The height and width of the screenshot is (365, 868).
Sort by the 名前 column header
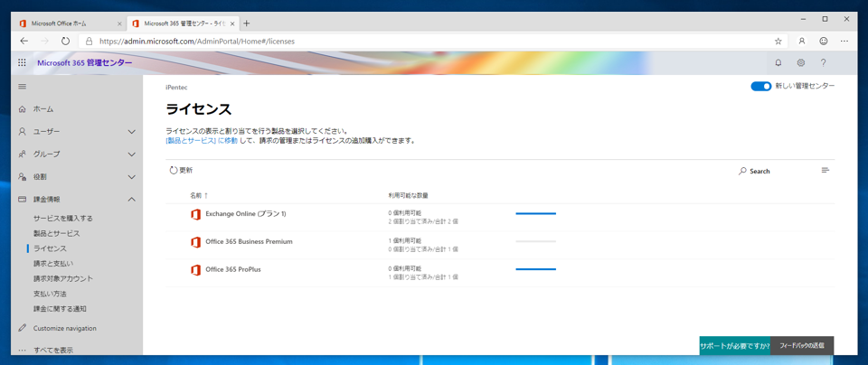click(x=199, y=195)
